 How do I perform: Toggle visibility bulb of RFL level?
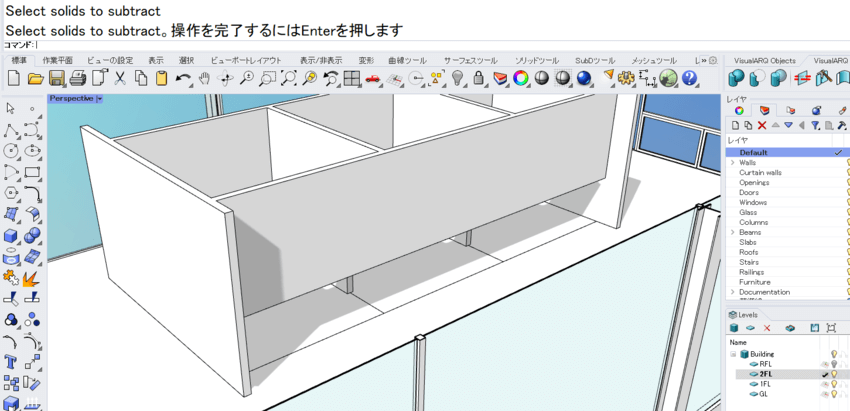click(x=834, y=364)
